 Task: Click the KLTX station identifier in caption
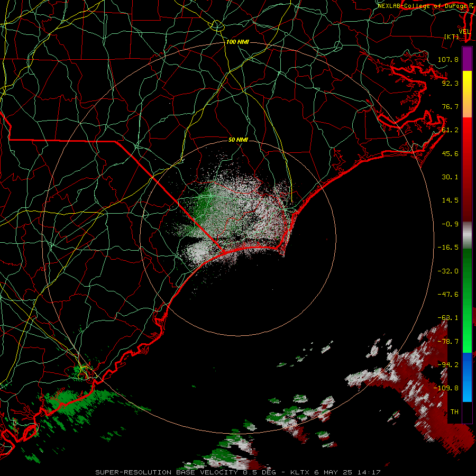tap(300, 472)
